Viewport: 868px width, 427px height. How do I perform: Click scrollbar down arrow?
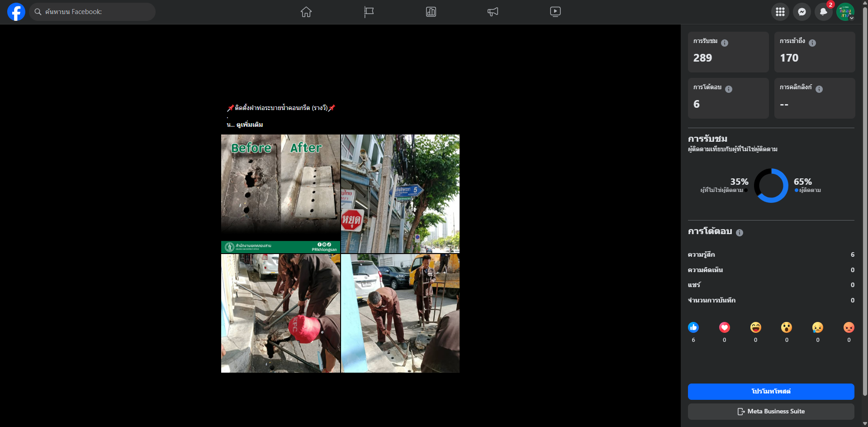(x=865, y=424)
